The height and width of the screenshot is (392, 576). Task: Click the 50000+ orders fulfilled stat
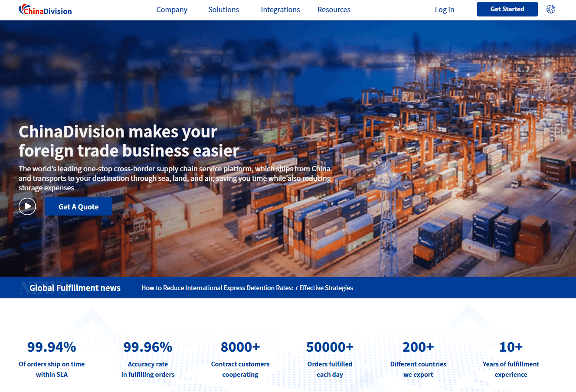click(x=330, y=347)
